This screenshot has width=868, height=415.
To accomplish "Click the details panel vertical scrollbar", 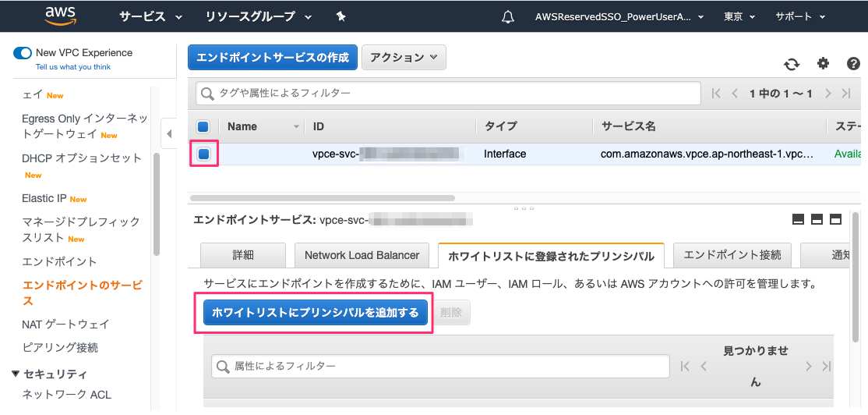I will pos(855,277).
